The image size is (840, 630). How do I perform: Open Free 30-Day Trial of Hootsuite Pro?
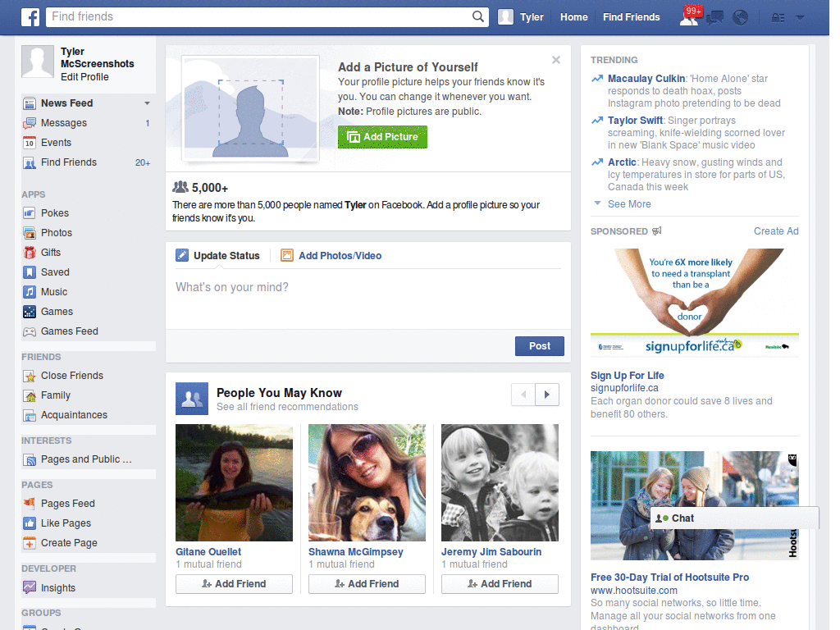[x=669, y=577]
